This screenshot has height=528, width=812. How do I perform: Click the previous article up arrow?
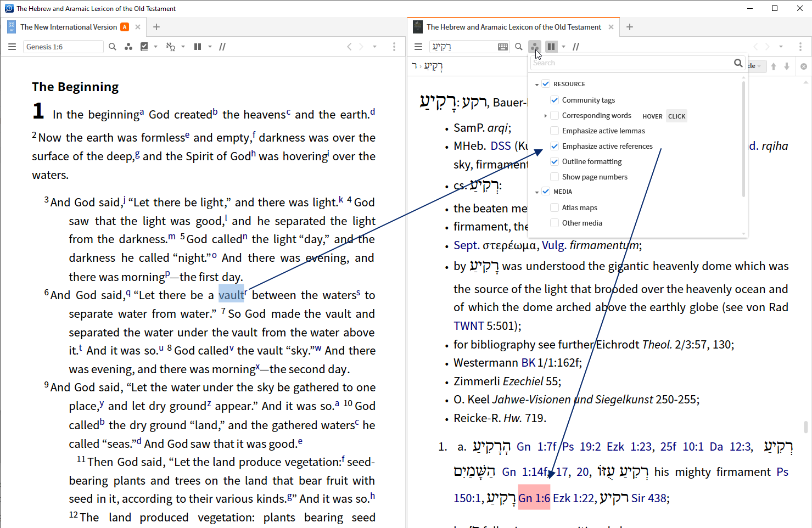coord(774,66)
